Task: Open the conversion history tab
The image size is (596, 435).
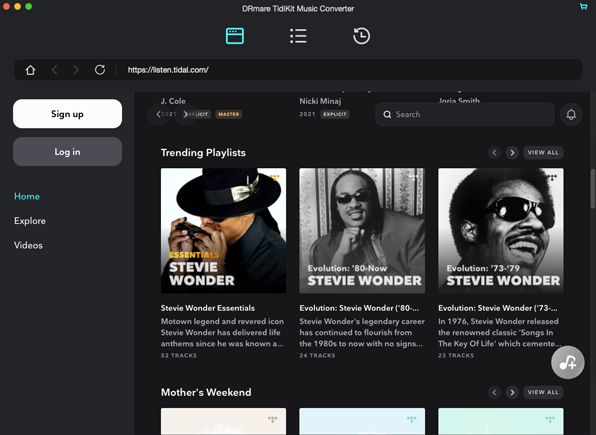Action: pyautogui.click(x=361, y=36)
